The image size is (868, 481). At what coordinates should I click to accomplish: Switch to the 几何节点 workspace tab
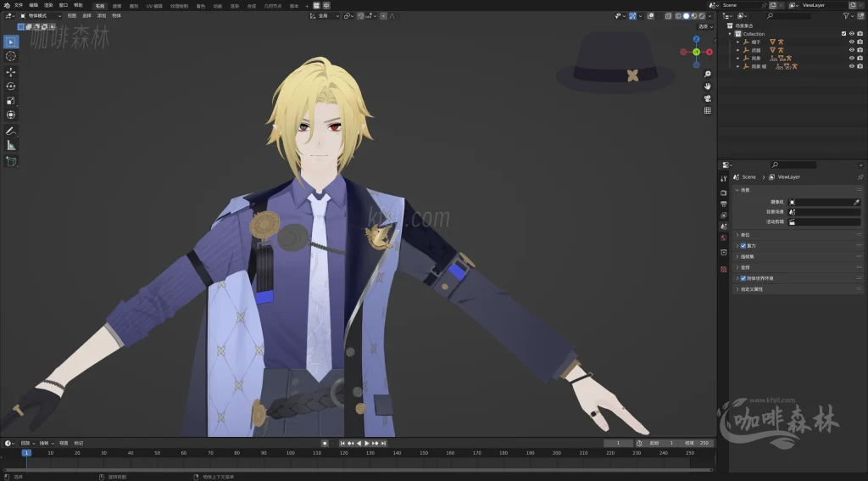(x=272, y=6)
